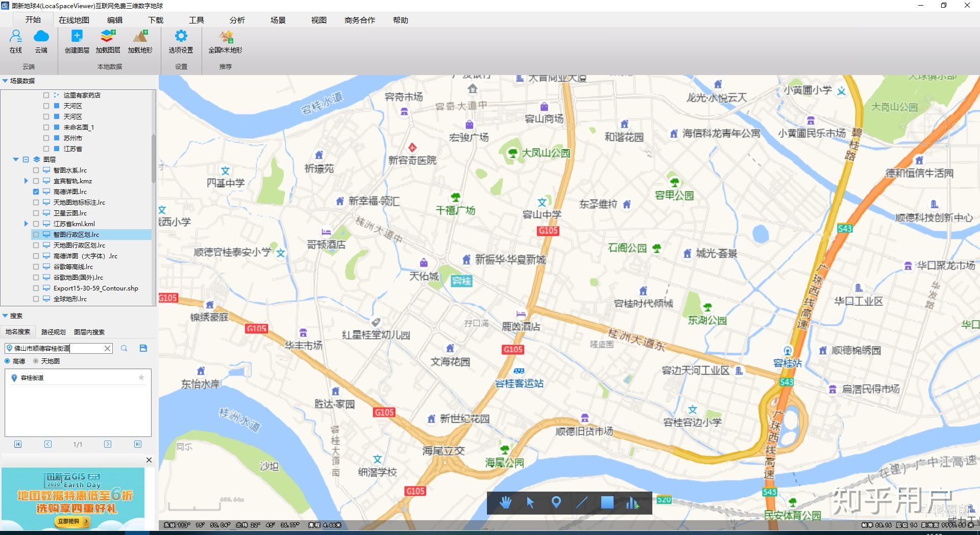Viewport: 980px width, 535px height.
Task: Click the 图层 folder layers icon
Action: pyautogui.click(x=37, y=159)
